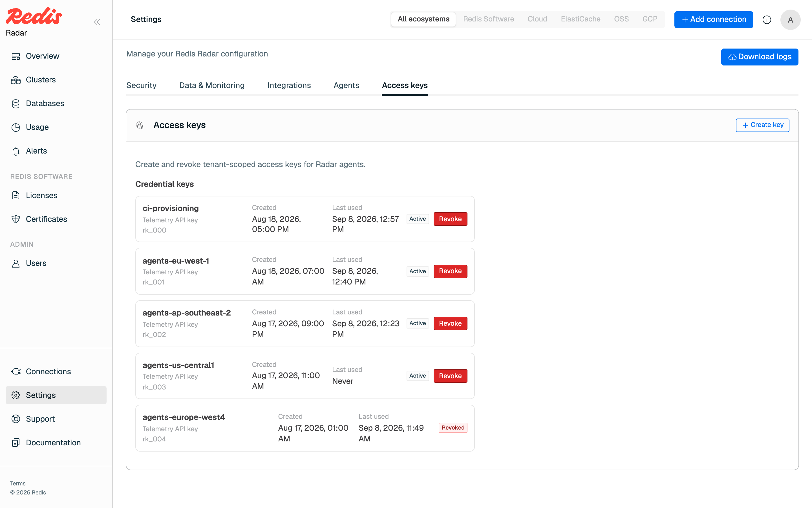Image resolution: width=812 pixels, height=508 pixels.
Task: Open the Overview icon in sidebar
Action: tap(16, 56)
